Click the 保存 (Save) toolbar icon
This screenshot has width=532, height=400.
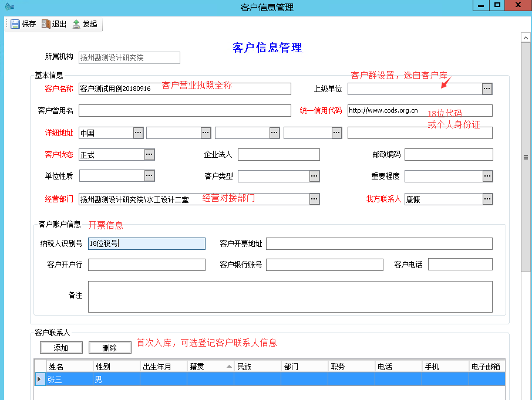[15, 24]
